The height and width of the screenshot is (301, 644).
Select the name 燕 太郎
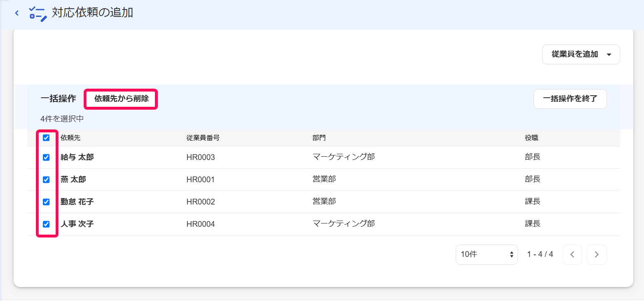click(73, 180)
